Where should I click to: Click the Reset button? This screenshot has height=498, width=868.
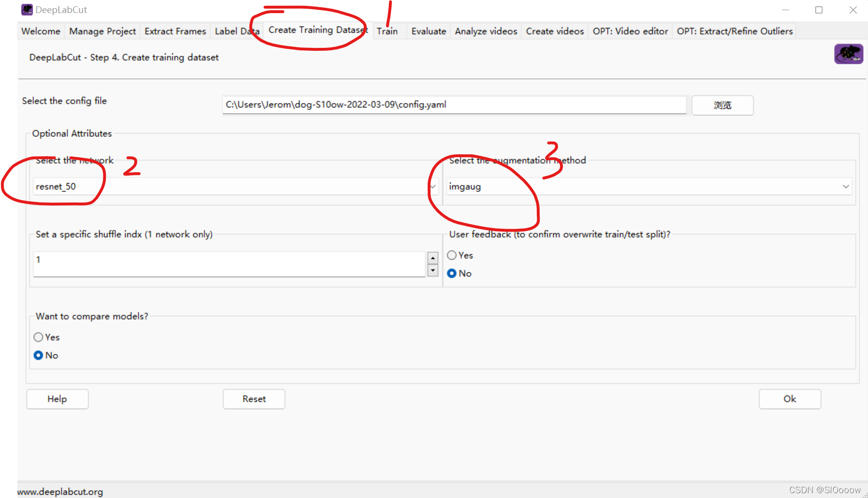[254, 399]
